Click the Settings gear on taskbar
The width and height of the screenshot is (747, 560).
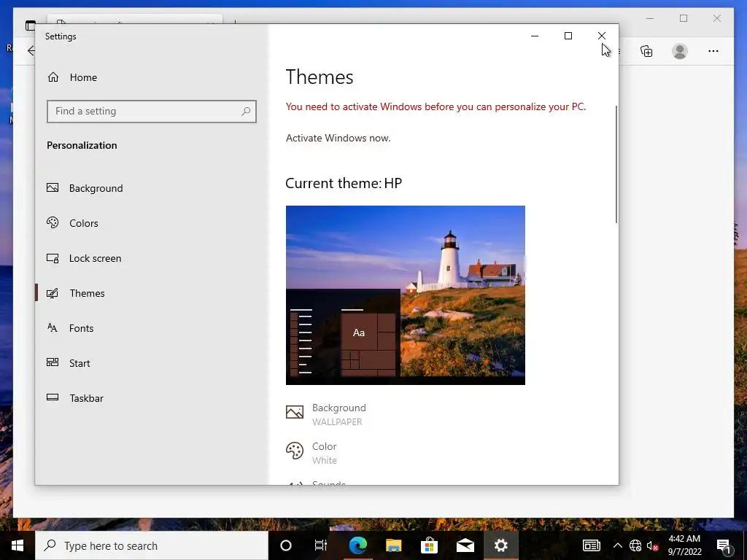[500, 545]
